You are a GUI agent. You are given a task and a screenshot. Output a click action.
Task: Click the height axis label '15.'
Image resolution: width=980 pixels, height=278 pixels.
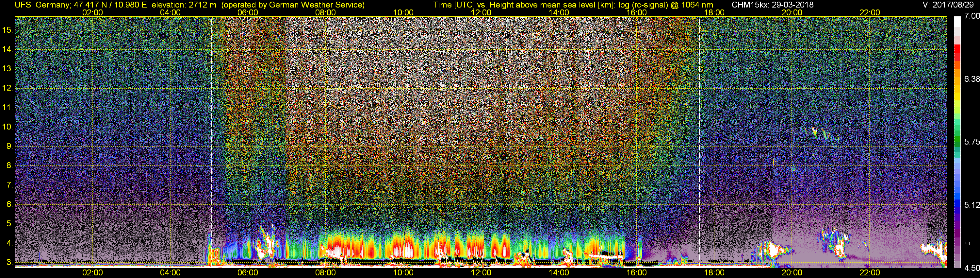pyautogui.click(x=8, y=30)
